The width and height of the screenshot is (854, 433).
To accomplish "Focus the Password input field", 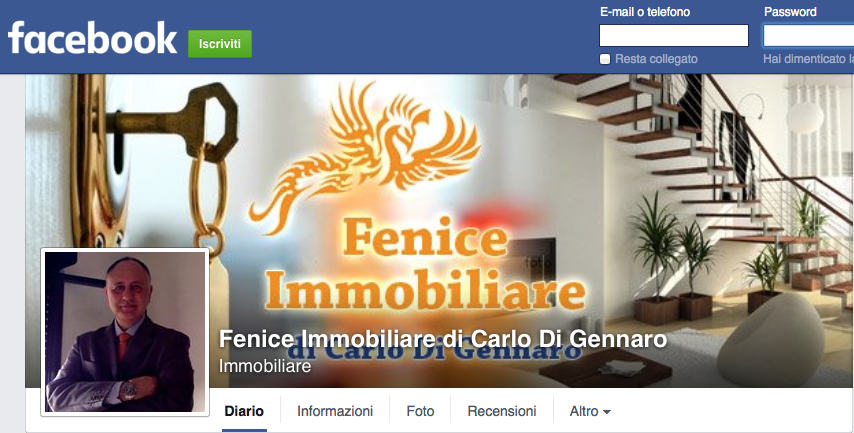I will tap(808, 35).
